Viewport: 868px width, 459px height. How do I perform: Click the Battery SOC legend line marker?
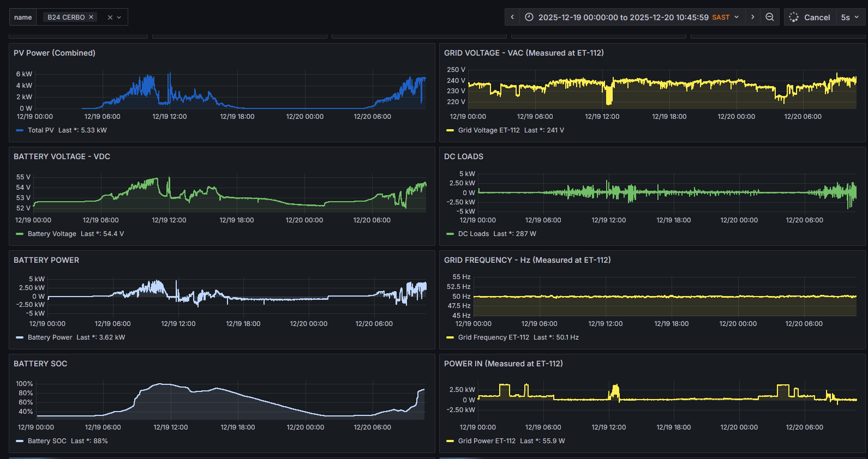pyautogui.click(x=20, y=441)
